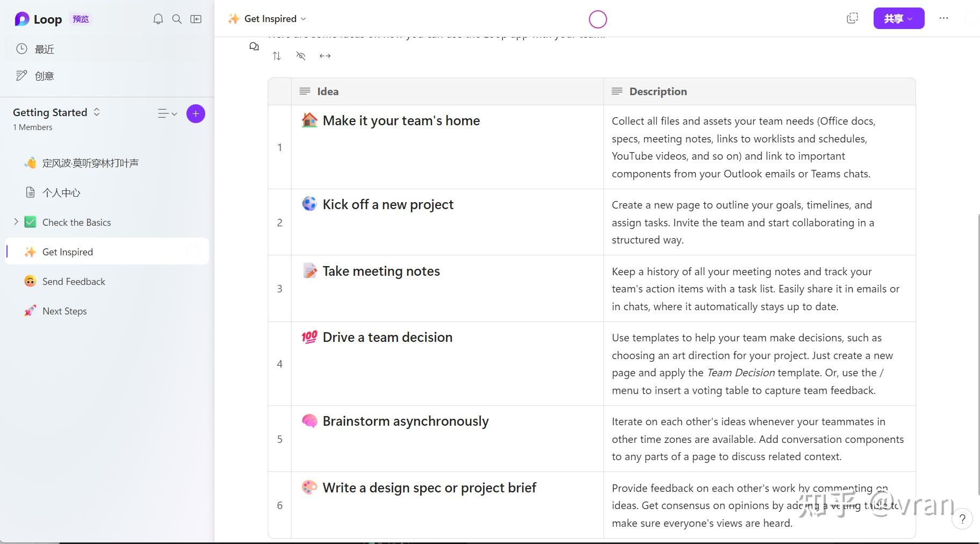Click the palette emoji in row 6
The width and height of the screenshot is (980, 544).
point(309,488)
